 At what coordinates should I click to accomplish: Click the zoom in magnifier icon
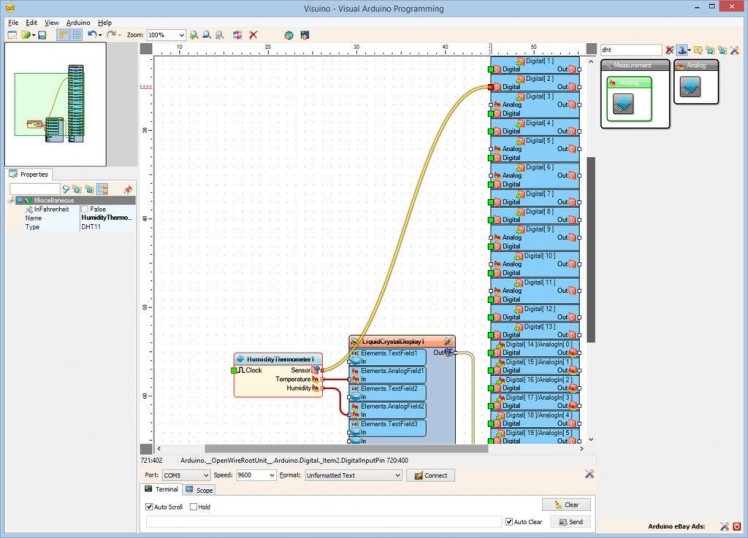tap(193, 35)
